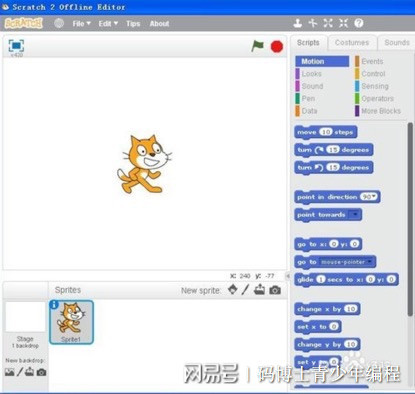Image resolution: width=415 pixels, height=394 pixels.
Task: Open the File menu
Action: (81, 24)
